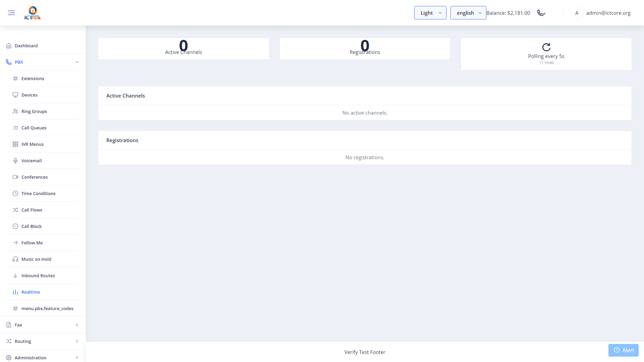Screen dimensions: 644x362
Task: Click the No active channels message
Action: [365, 113]
